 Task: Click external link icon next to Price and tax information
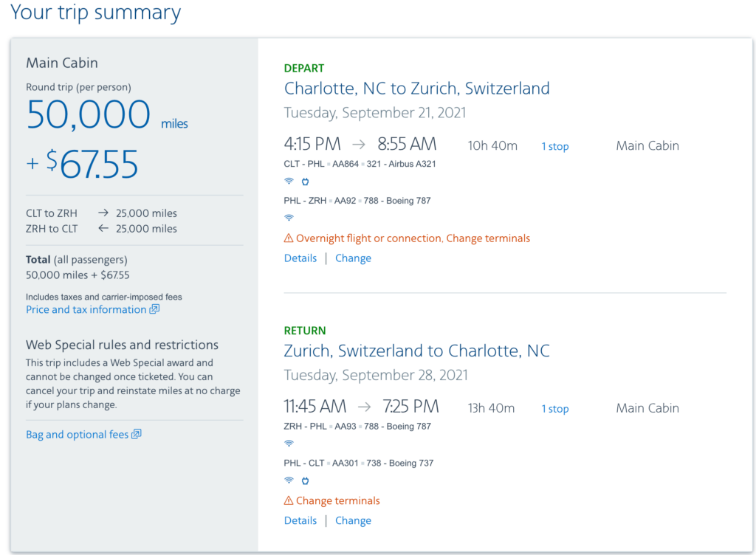(154, 310)
